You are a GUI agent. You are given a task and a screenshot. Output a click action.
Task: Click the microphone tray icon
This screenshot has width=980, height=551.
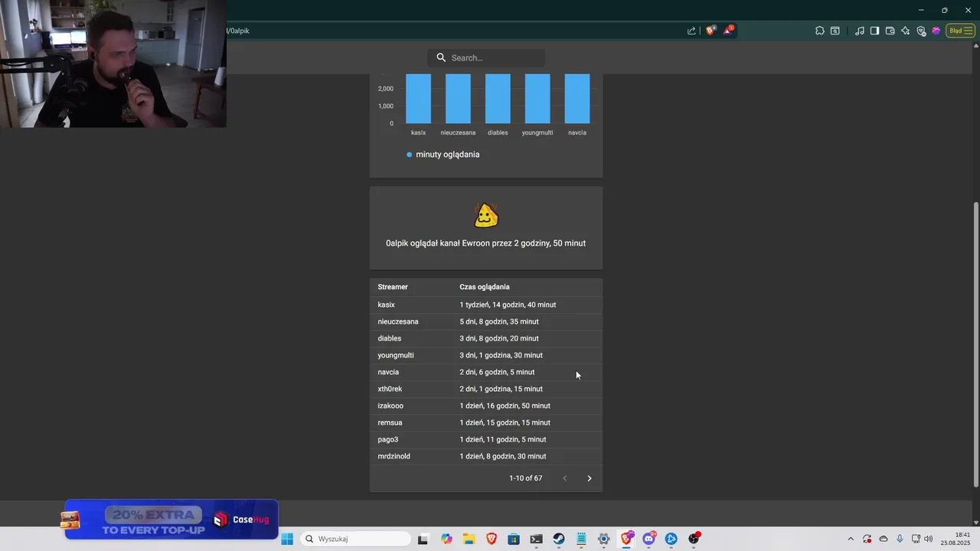tap(900, 539)
